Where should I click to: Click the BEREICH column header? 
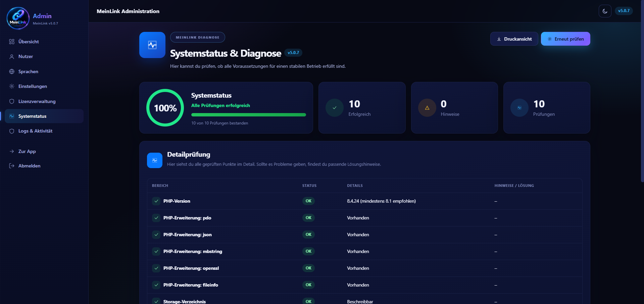point(160,186)
